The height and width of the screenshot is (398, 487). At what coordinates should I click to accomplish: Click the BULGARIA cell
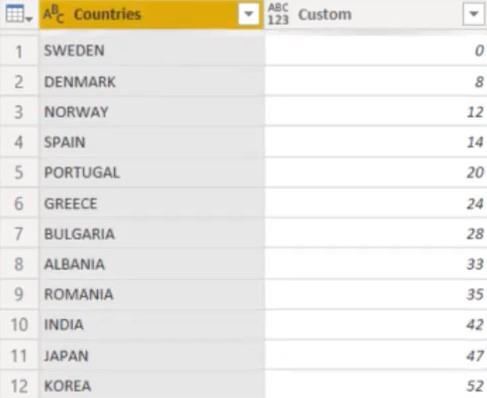click(152, 234)
